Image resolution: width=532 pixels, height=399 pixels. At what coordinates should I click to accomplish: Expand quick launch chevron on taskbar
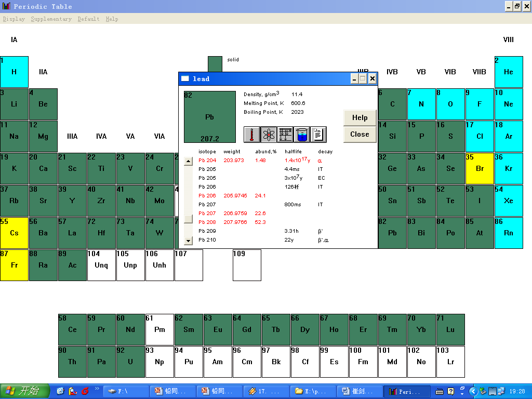point(97,389)
